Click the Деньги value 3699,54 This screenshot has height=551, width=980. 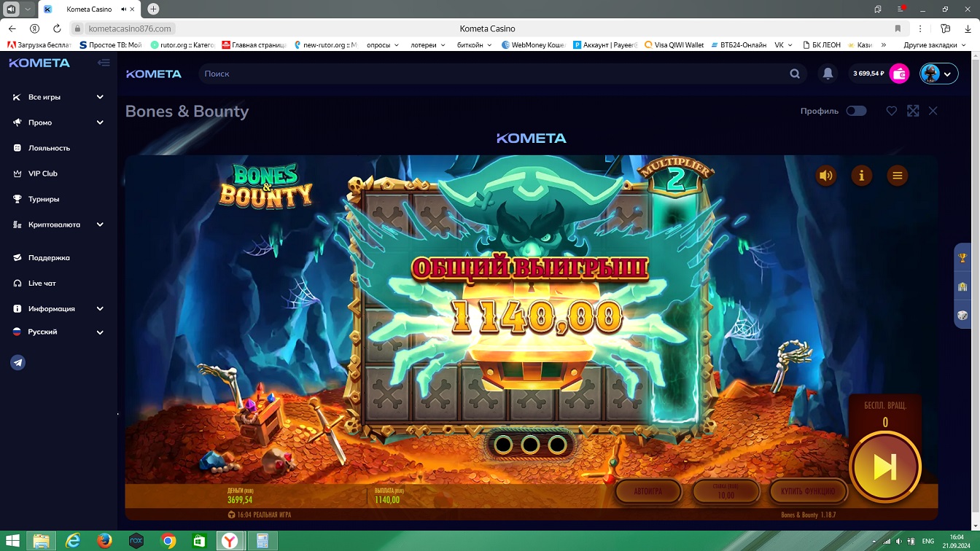point(240,500)
